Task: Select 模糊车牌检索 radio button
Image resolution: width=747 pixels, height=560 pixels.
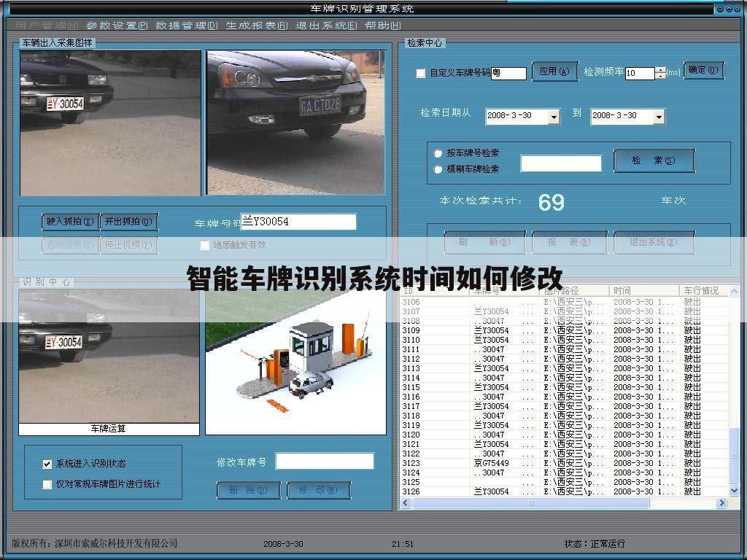Action: pyautogui.click(x=438, y=169)
